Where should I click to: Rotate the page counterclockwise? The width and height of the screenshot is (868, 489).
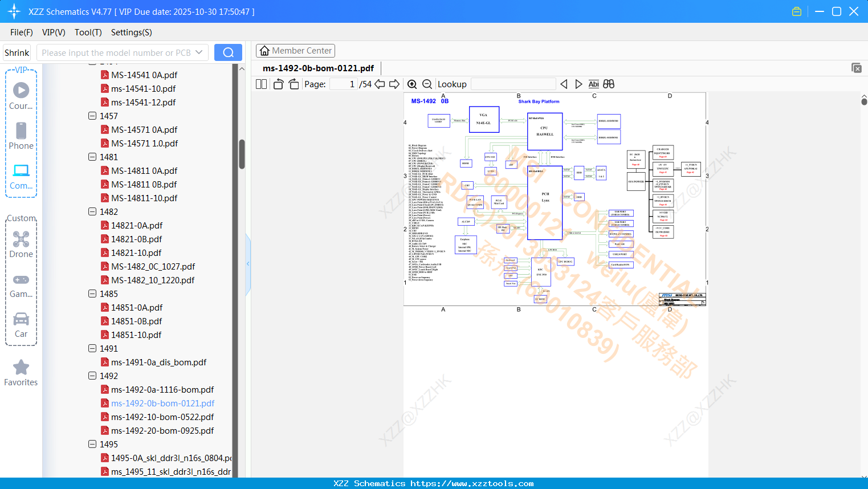[278, 84]
